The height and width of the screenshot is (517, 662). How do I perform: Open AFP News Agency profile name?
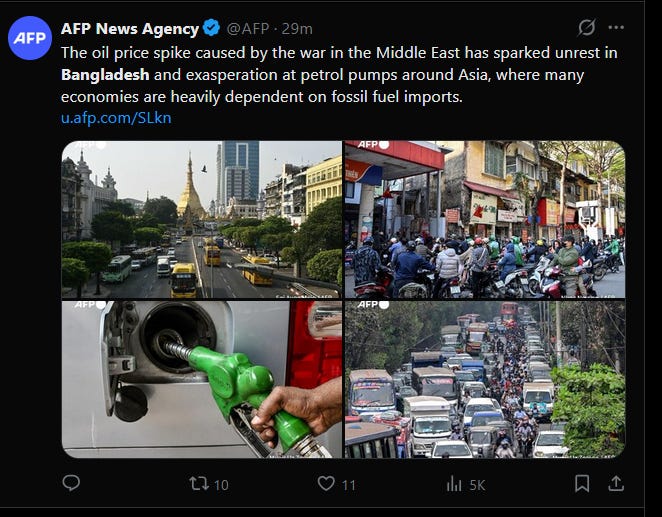click(x=130, y=29)
